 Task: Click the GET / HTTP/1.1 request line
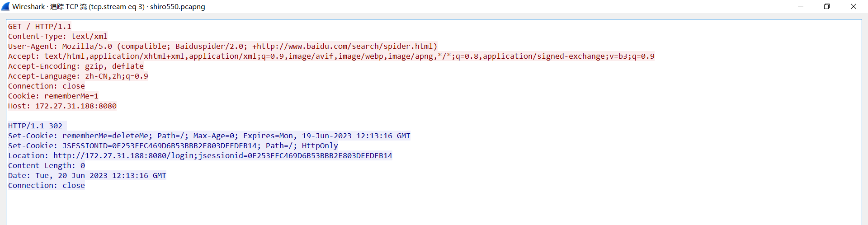[40, 27]
